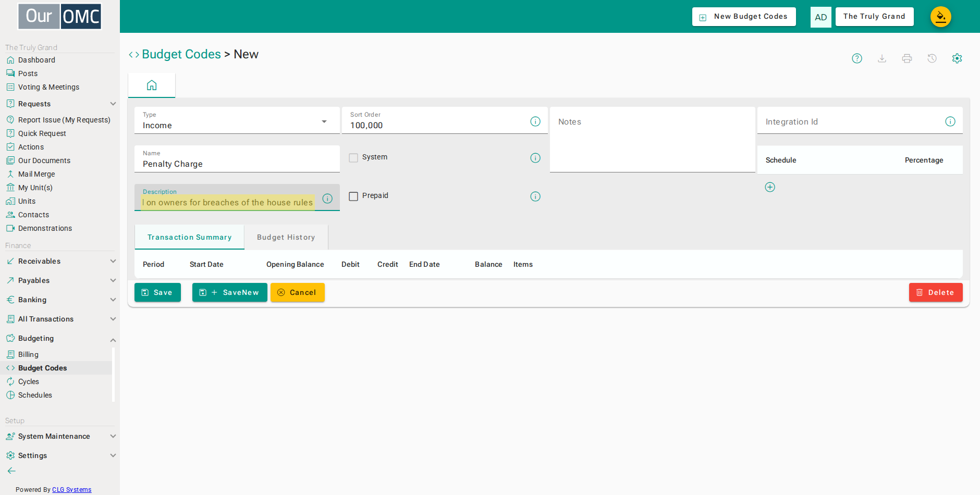Click the yellow paint bucket theme icon
980x495 pixels.
tap(941, 17)
